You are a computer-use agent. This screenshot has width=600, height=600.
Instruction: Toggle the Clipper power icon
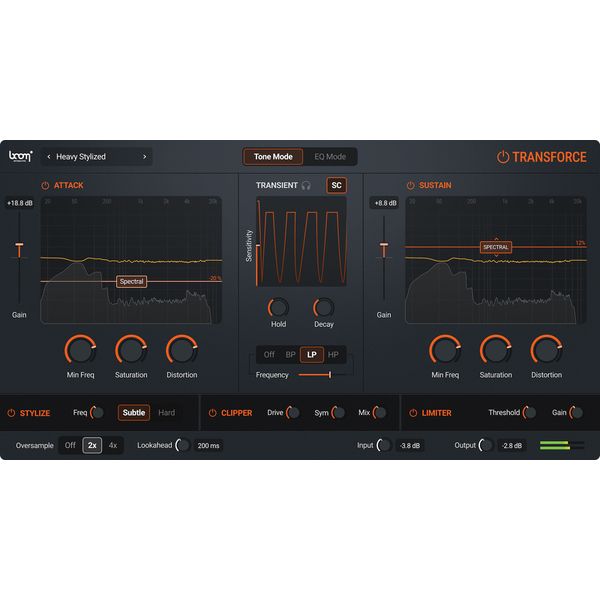pyautogui.click(x=213, y=413)
